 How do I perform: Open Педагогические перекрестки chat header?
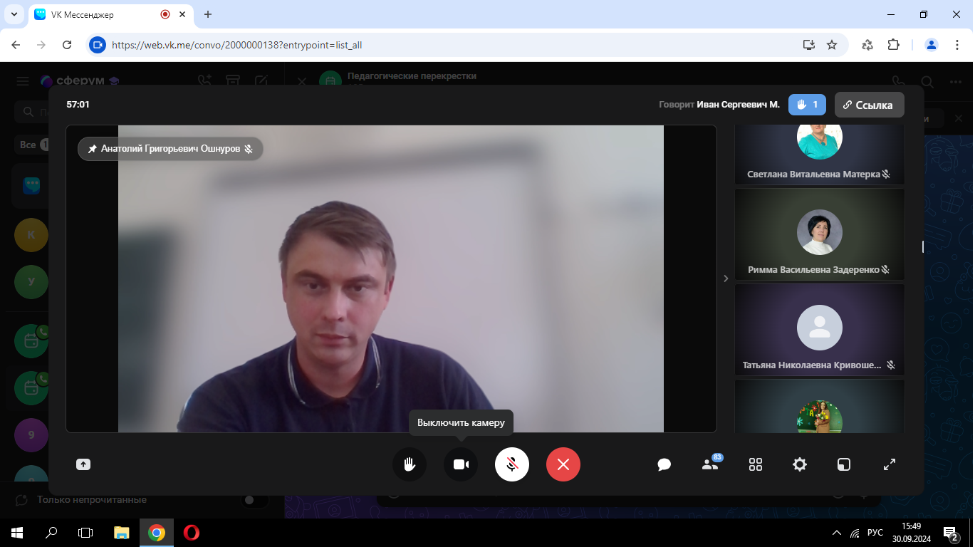(x=412, y=76)
